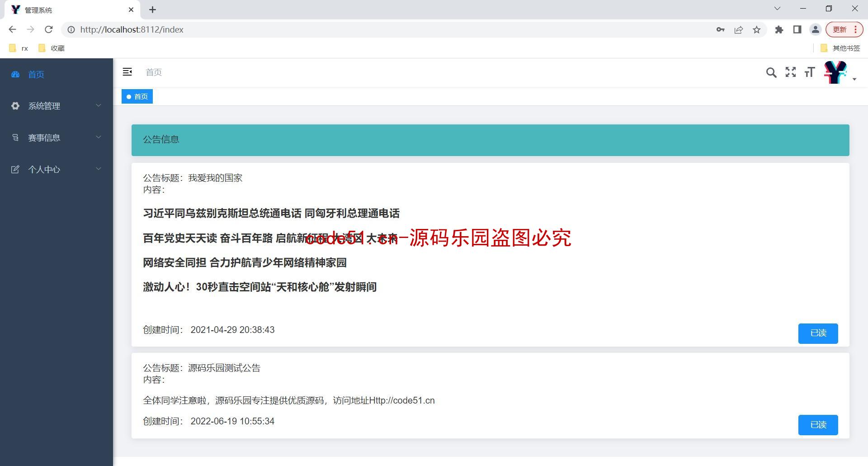Click the headline 网络安全同担 合力护航青少年网络精神家园
The width and height of the screenshot is (868, 466).
(245, 262)
